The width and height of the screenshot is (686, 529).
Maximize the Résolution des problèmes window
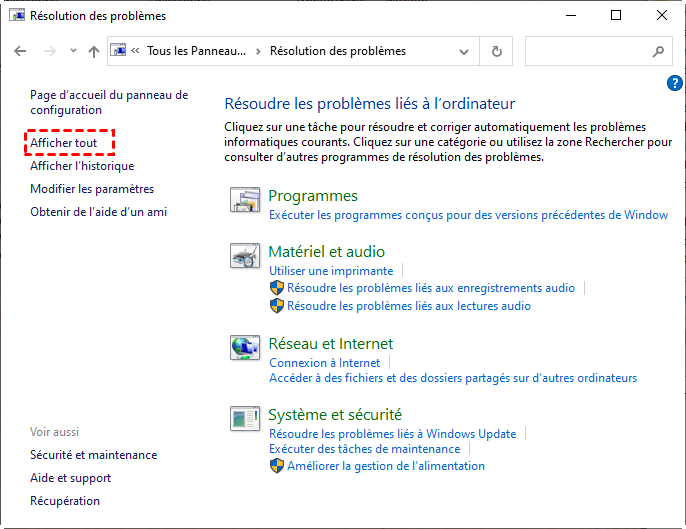[616, 15]
